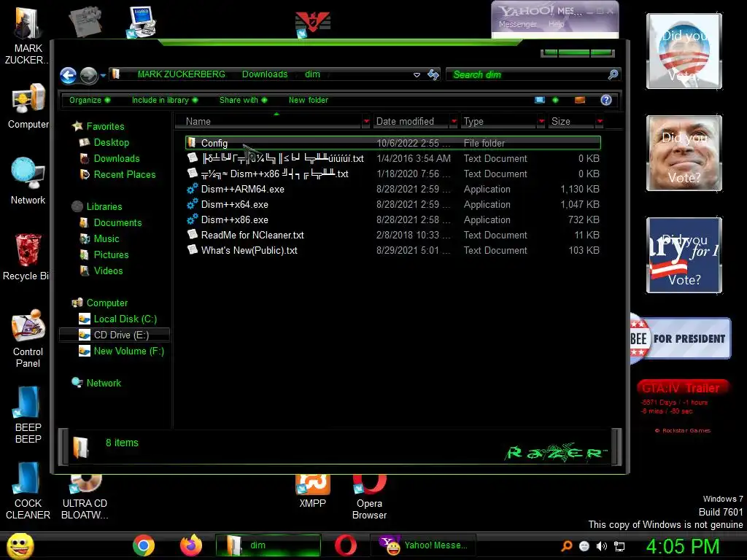This screenshot has height=560, width=747.
Task: Select Network in navigation pane
Action: [104, 383]
